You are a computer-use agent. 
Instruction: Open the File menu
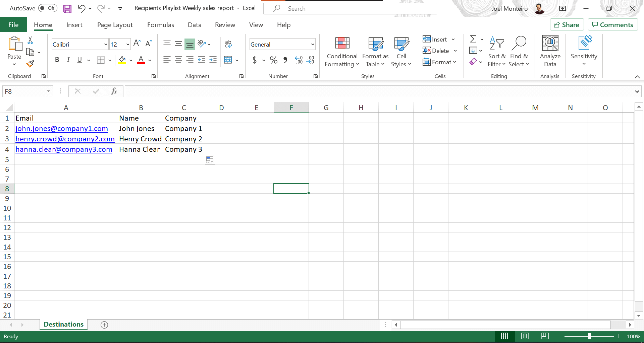click(x=13, y=24)
